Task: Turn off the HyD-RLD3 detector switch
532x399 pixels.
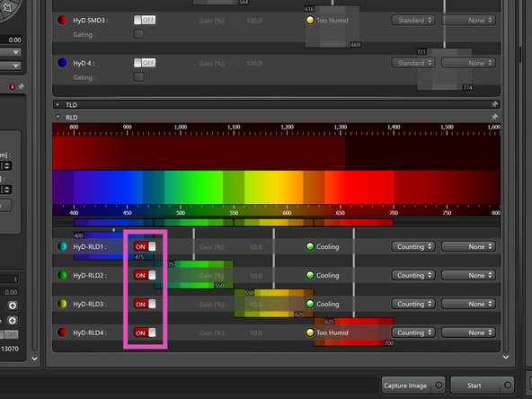Action: coord(145,304)
